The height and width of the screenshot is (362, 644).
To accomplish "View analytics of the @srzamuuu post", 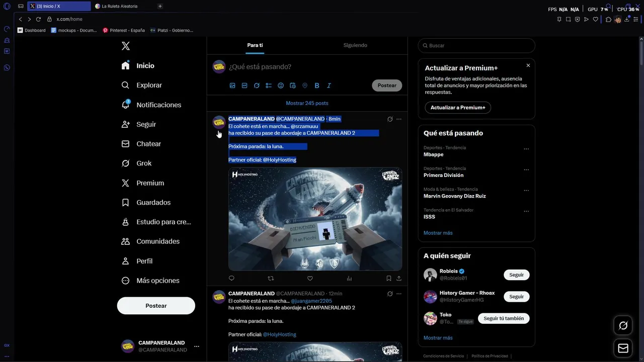I will [x=349, y=278].
